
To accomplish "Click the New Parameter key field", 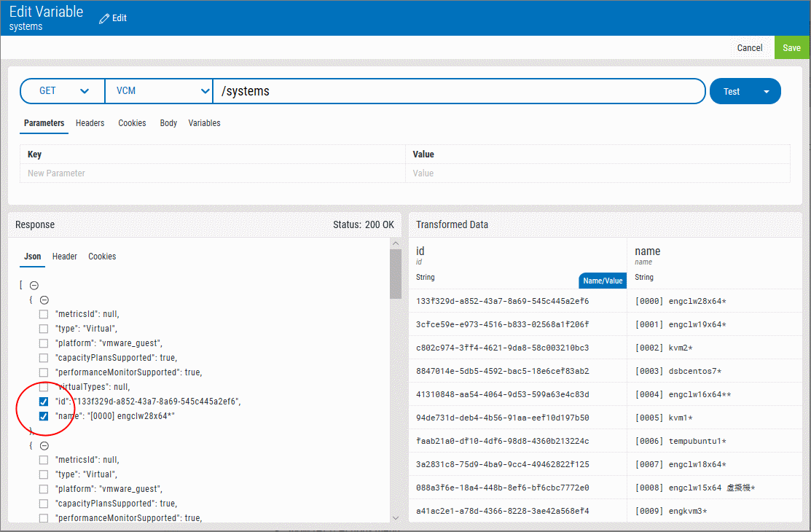I will (211, 173).
